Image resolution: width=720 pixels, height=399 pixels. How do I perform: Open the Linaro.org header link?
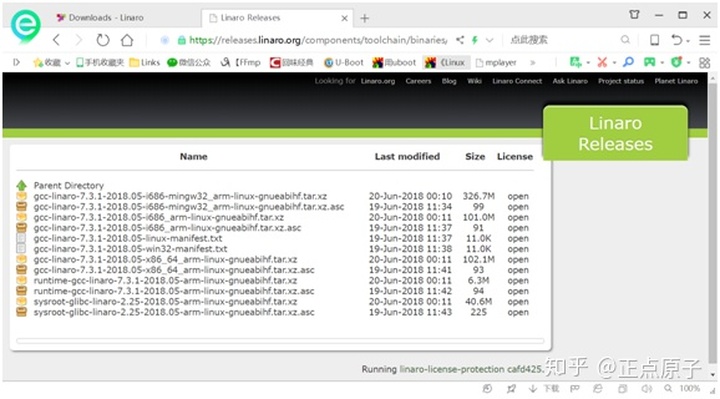377,81
